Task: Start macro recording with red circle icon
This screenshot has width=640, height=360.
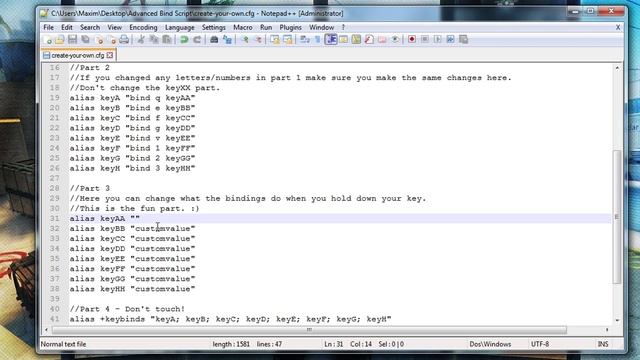Action: pos(412,40)
